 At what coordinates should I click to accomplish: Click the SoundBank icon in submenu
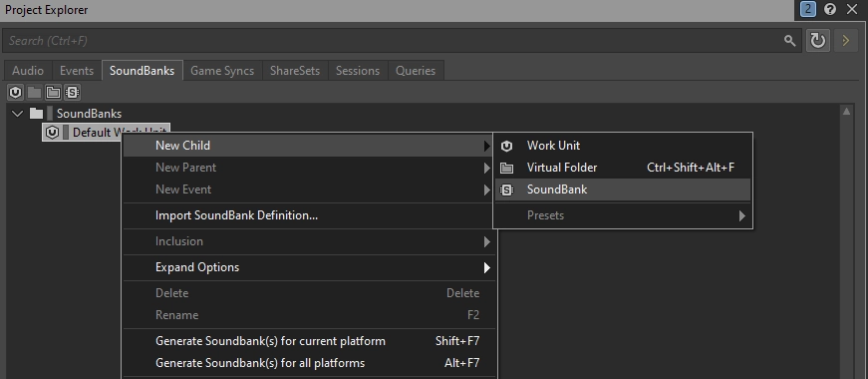tap(506, 190)
